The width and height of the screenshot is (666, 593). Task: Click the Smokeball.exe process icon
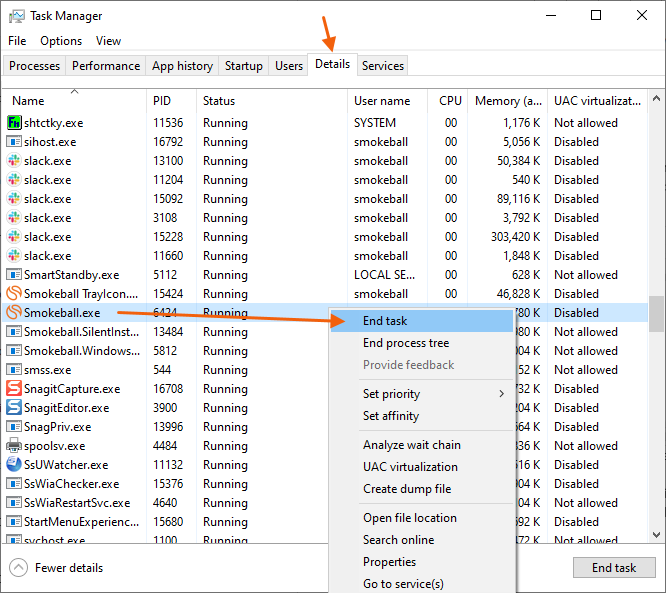tap(14, 313)
